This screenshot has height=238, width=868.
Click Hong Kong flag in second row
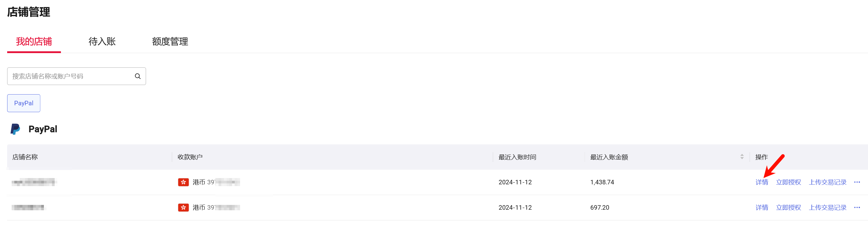[183, 207]
